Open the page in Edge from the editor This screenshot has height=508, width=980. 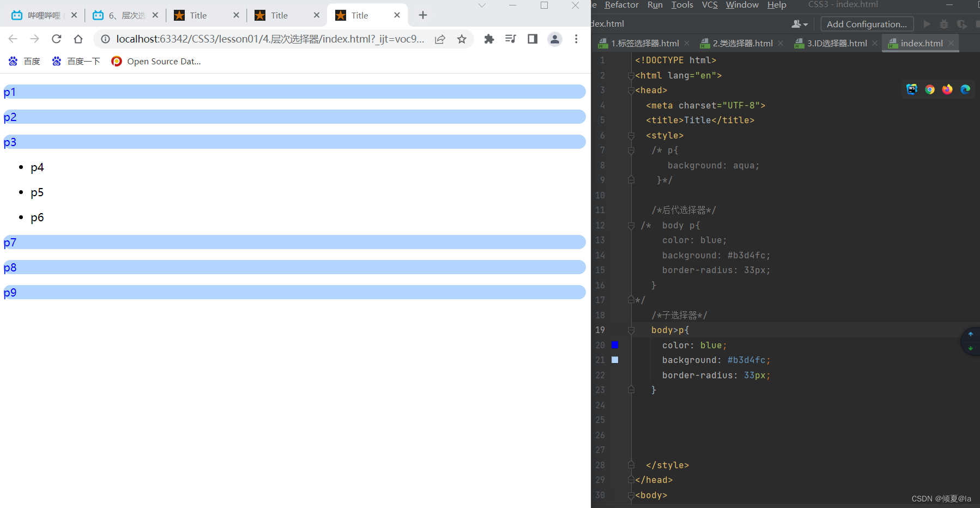point(965,89)
